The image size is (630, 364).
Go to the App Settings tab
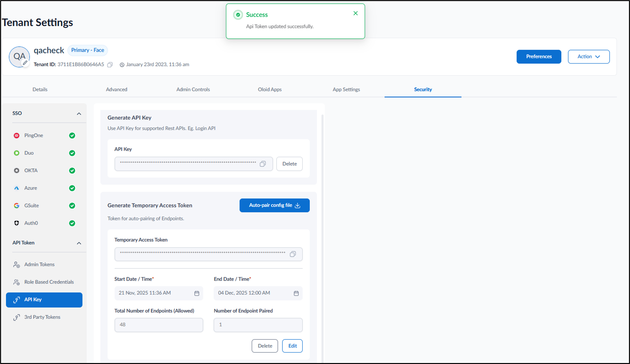coord(346,89)
